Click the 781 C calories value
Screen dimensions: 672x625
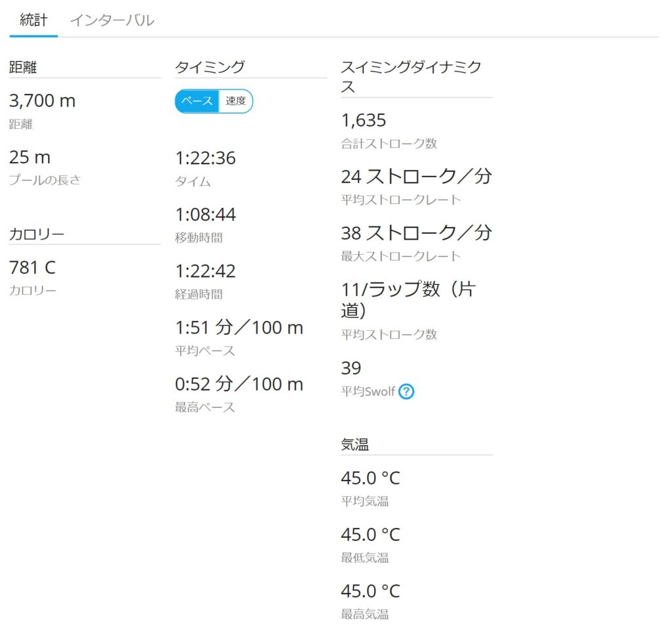coord(32,268)
